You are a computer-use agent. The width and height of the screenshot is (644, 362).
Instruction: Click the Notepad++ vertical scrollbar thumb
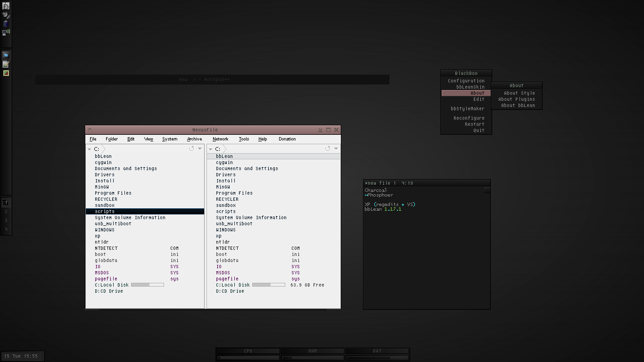[x=487, y=190]
